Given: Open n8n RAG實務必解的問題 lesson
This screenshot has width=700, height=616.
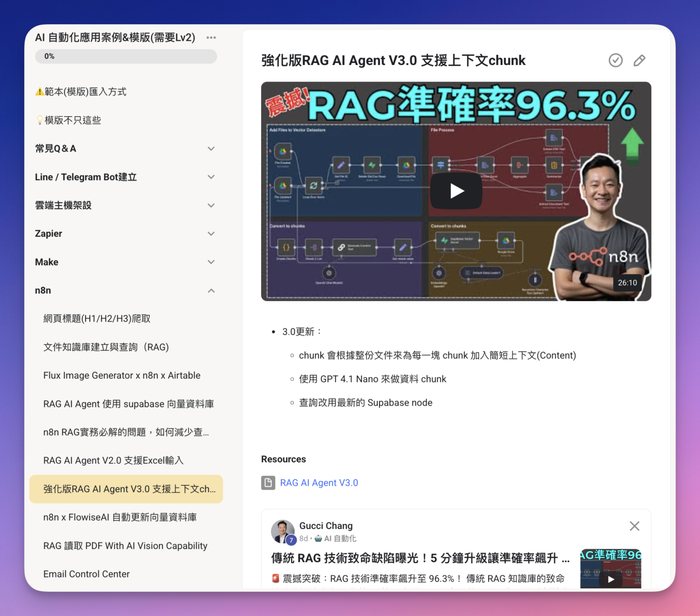Looking at the screenshot, I should coord(126,432).
